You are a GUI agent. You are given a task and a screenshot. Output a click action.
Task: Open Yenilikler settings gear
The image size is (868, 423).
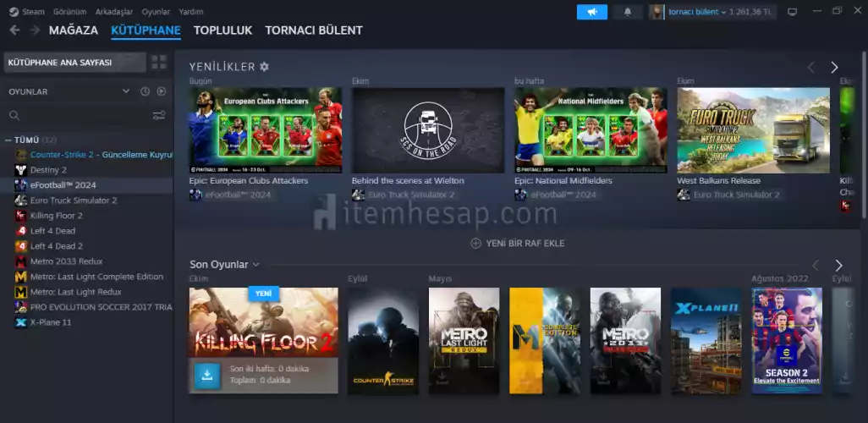click(x=265, y=67)
